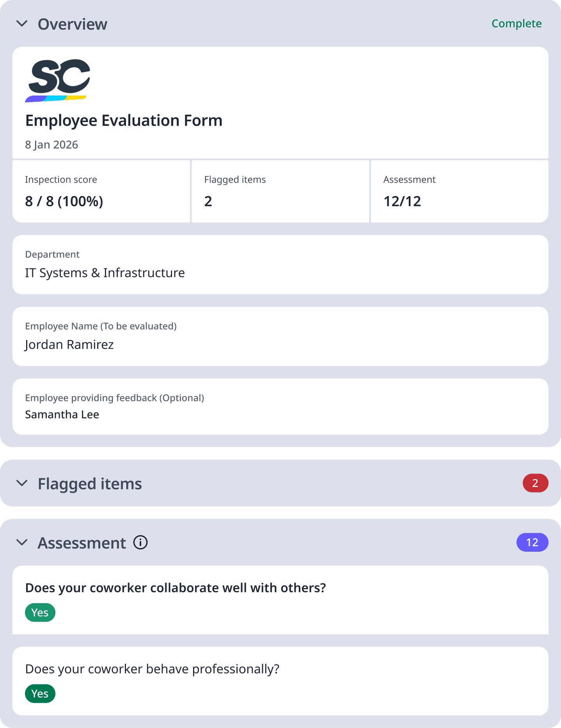This screenshot has width=561, height=728.
Task: Click the SC company logo
Action: point(57,81)
